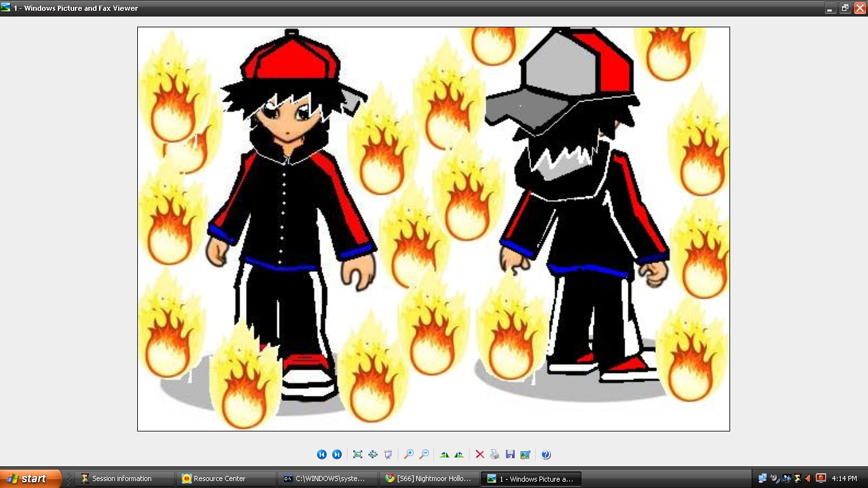Go to the next image
This screenshot has height=488, width=868.
point(337,454)
